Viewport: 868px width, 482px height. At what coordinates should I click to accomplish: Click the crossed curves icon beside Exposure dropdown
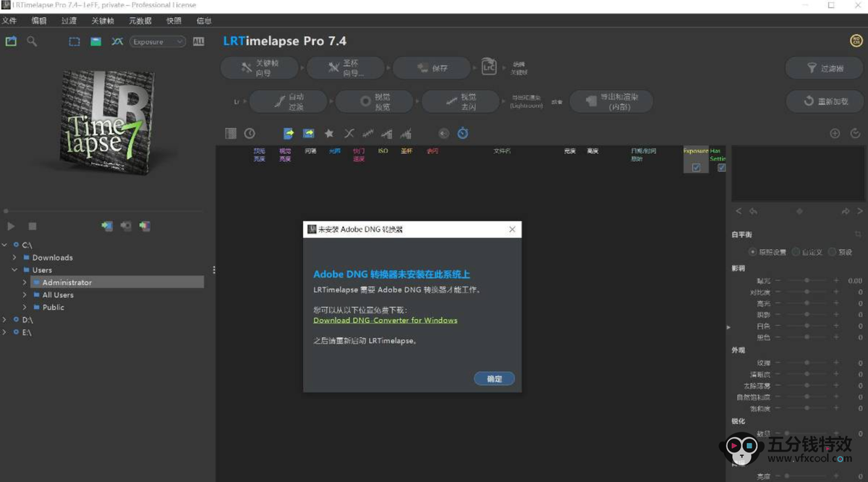pos(117,42)
